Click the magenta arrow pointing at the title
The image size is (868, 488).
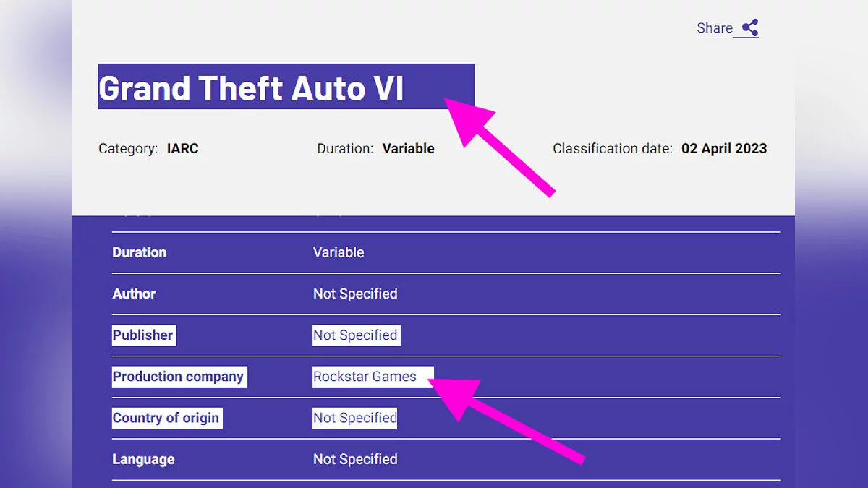pos(499,145)
